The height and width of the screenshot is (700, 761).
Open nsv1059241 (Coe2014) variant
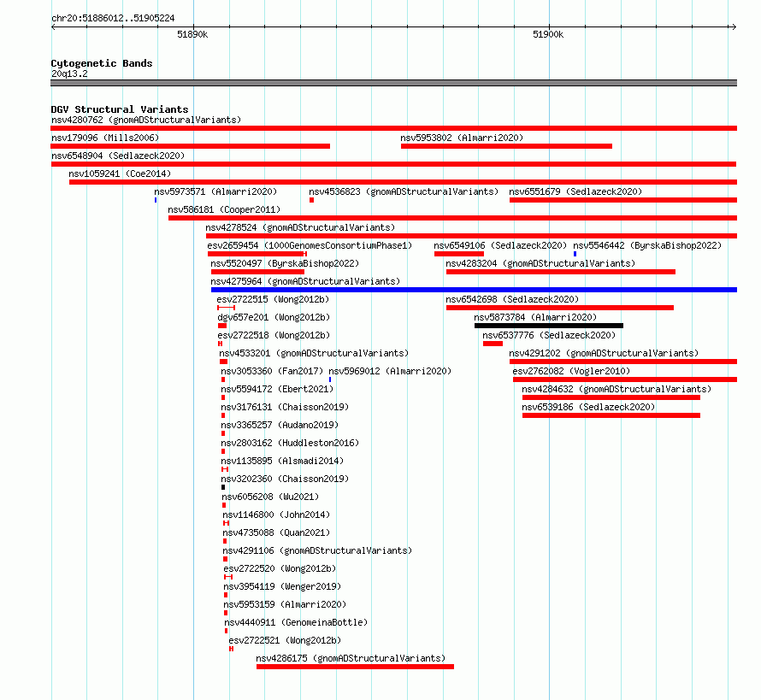pyautogui.click(x=120, y=174)
